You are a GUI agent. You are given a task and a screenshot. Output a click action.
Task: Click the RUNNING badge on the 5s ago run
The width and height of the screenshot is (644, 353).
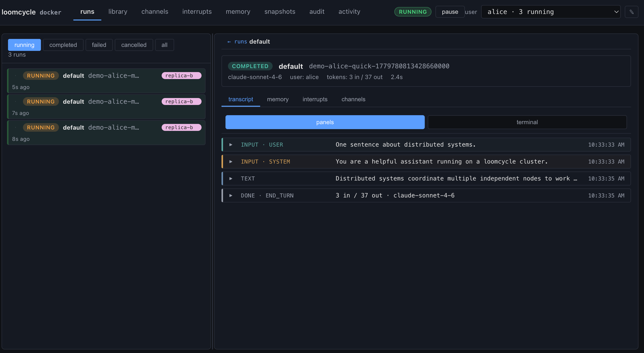(41, 76)
